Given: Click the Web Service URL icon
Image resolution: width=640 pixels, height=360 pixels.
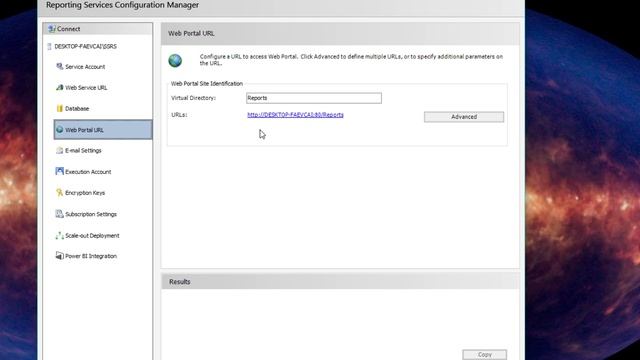Looking at the screenshot, I should click(60, 87).
